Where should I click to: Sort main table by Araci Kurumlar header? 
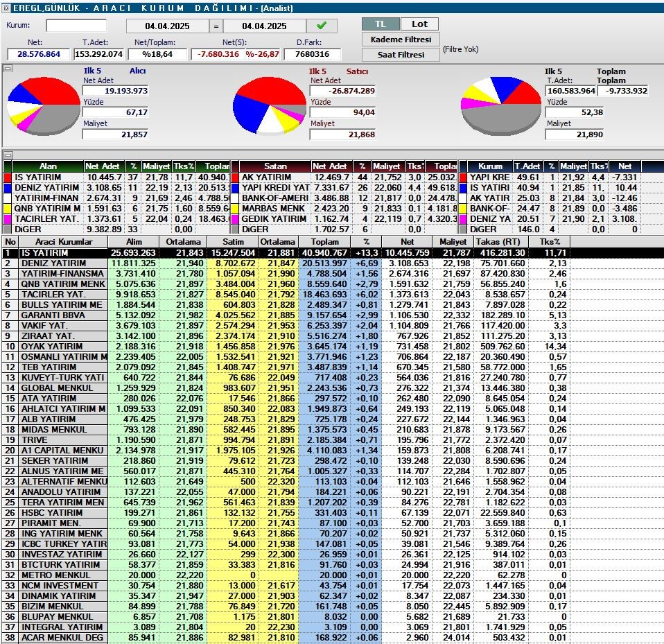tap(64, 242)
